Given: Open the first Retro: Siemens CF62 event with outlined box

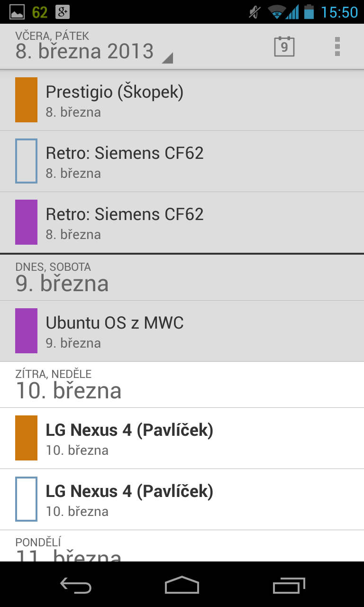Looking at the screenshot, I should pos(182,162).
